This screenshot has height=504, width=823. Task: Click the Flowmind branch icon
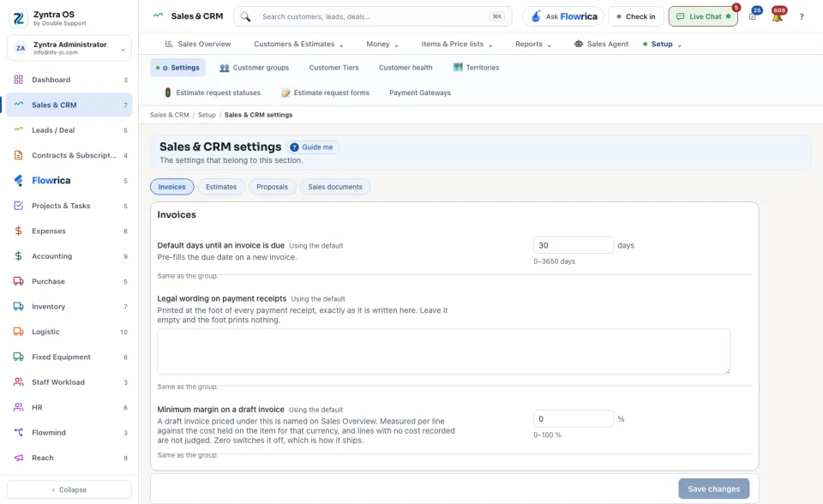[18, 433]
